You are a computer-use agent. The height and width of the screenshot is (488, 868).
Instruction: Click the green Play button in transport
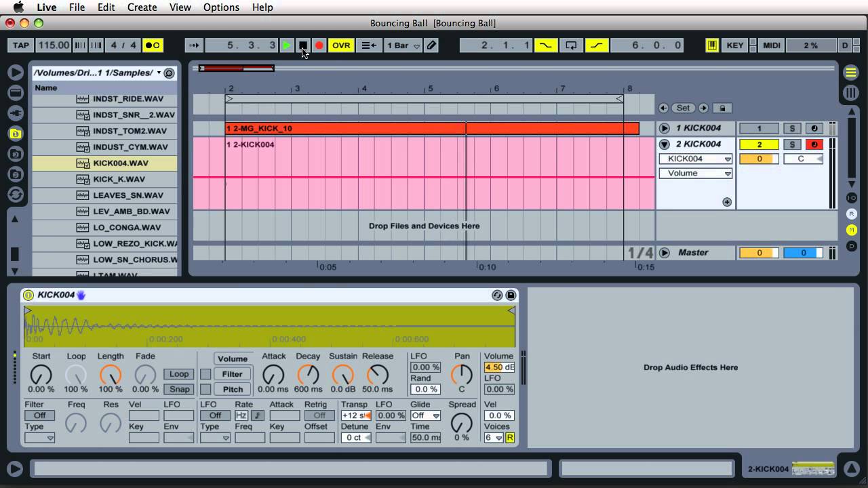tap(287, 45)
